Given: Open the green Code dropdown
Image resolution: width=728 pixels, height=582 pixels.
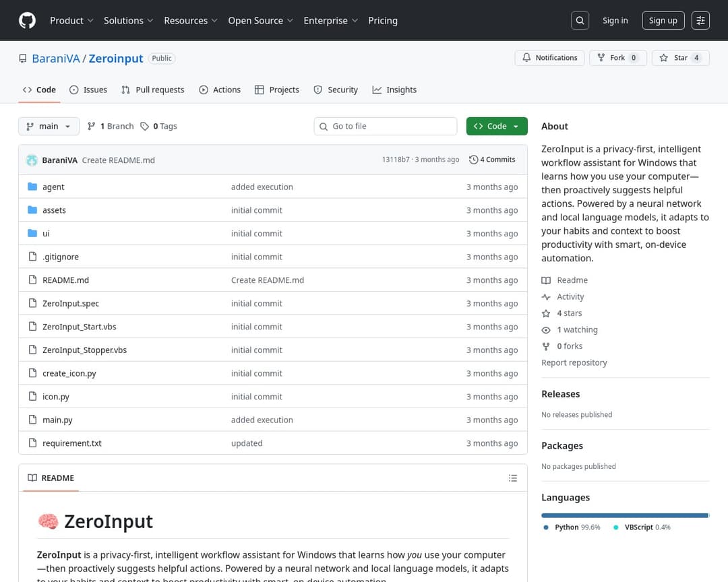Looking at the screenshot, I should (x=497, y=126).
